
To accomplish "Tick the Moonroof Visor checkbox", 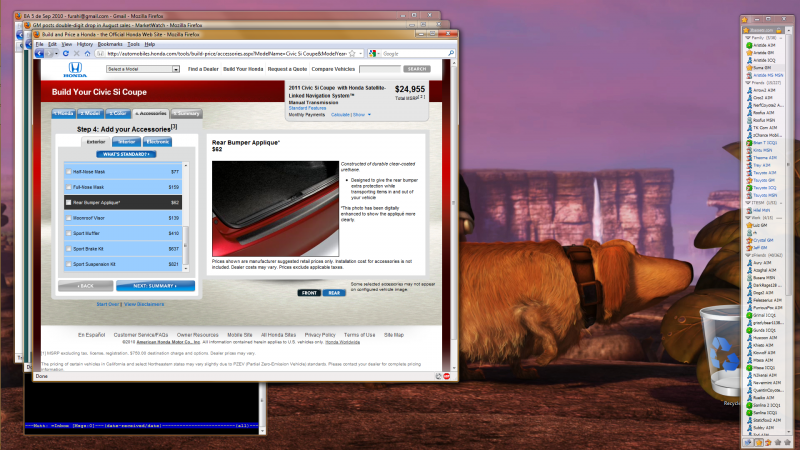I will click(67, 217).
